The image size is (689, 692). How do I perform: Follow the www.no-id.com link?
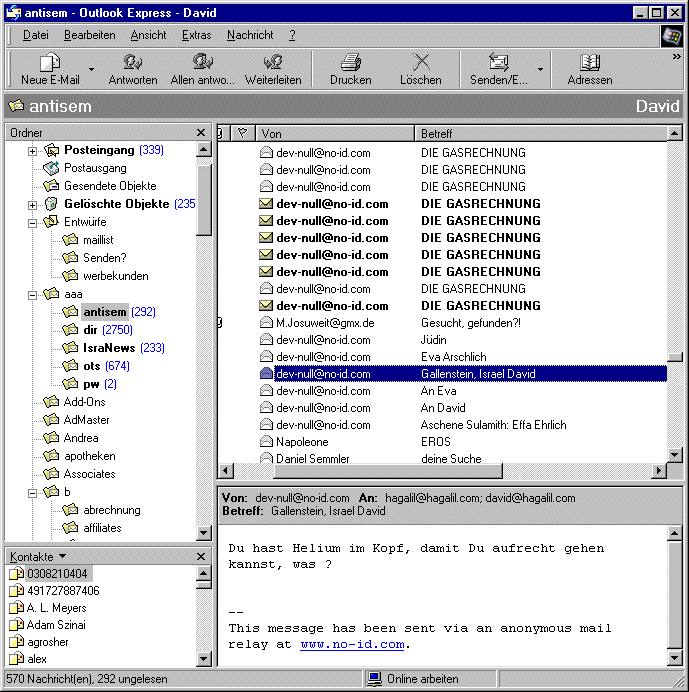352,645
